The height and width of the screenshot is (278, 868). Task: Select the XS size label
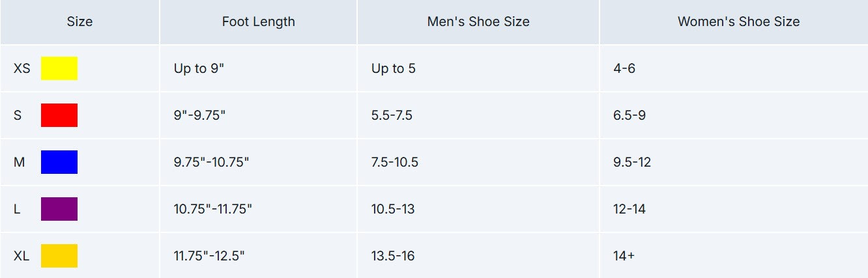[22, 68]
